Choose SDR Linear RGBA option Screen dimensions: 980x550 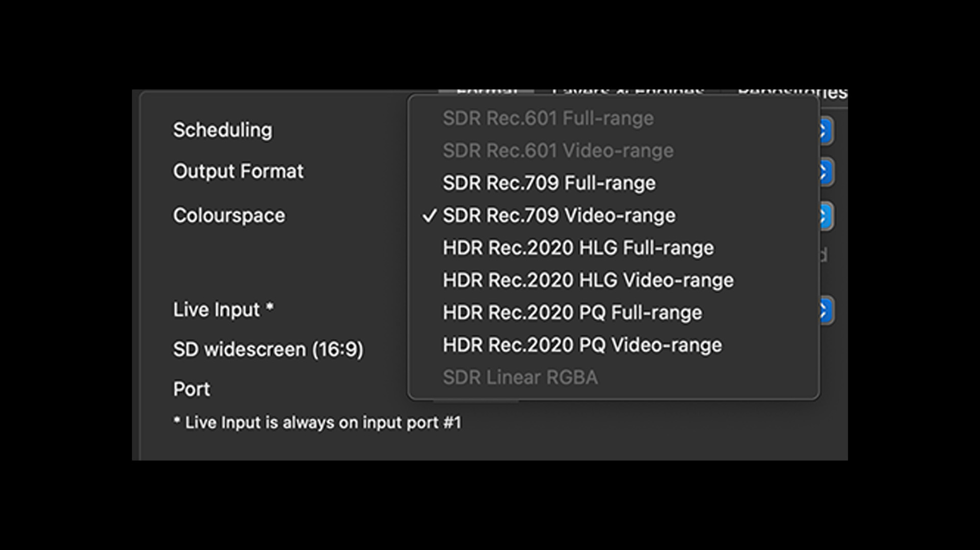point(520,378)
